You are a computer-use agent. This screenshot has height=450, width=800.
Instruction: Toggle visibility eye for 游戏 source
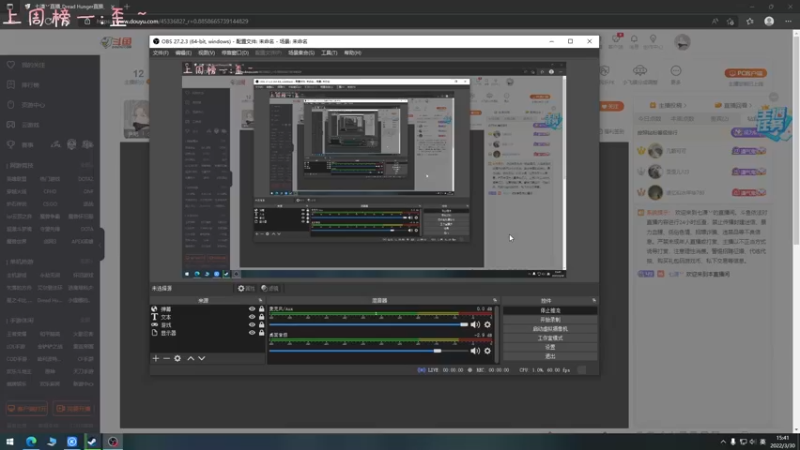[x=252, y=324]
